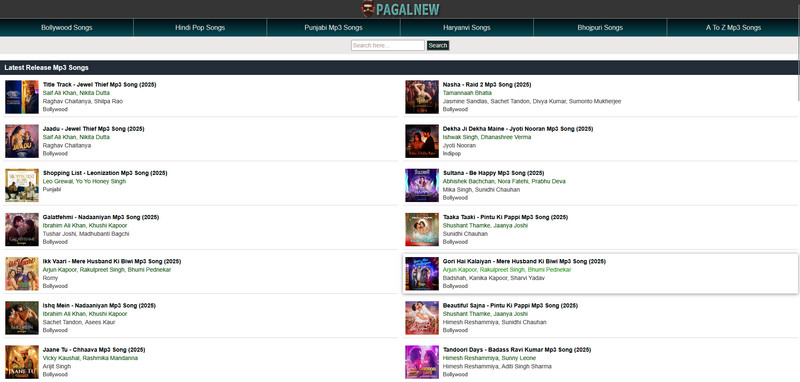Image resolution: width=800 pixels, height=382 pixels.
Task: Open 'Taaka Taaki - Pintu Ki Pappi' link
Action: [505, 217]
